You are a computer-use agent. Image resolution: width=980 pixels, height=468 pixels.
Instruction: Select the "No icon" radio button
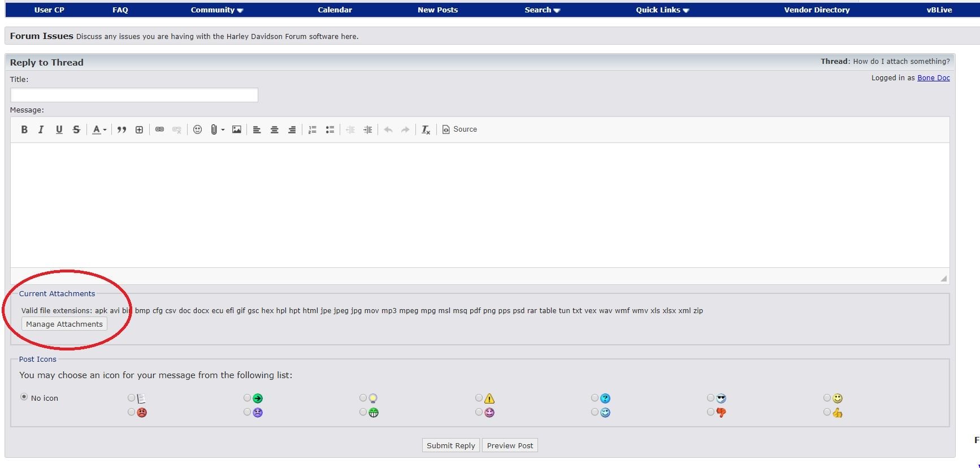tap(24, 397)
